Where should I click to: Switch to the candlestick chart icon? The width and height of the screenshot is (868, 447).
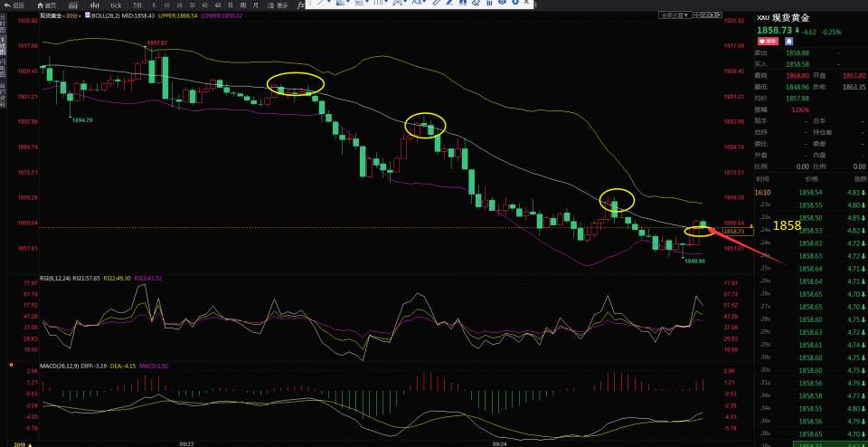[95, 5]
